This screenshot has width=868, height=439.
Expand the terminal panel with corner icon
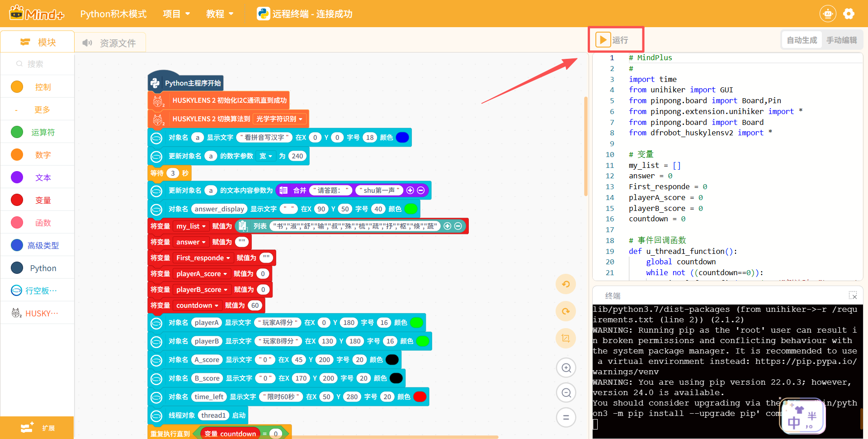pos(853,296)
